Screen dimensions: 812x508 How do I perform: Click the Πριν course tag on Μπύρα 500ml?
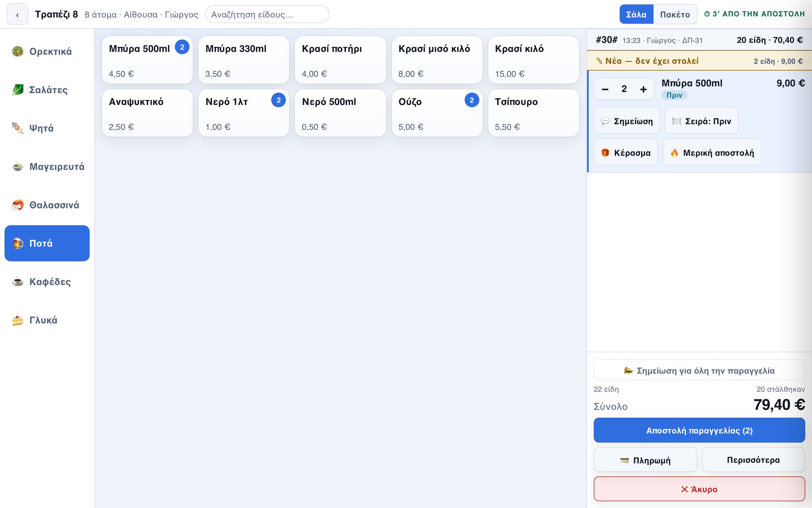coord(674,95)
